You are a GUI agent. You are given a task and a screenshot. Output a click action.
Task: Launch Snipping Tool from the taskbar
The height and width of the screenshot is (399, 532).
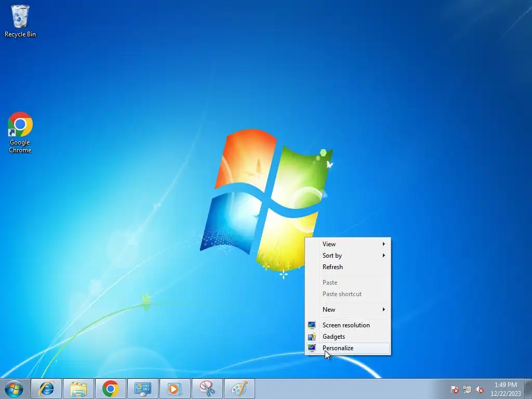(207, 389)
